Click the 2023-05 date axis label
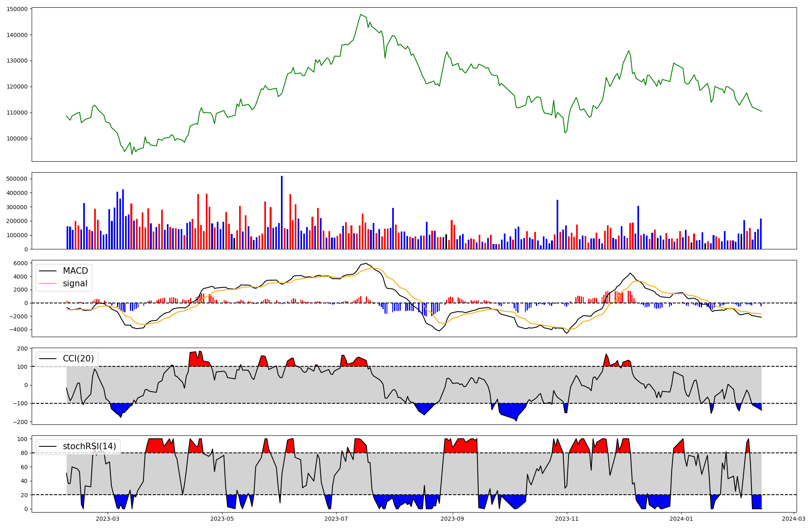 click(x=222, y=518)
